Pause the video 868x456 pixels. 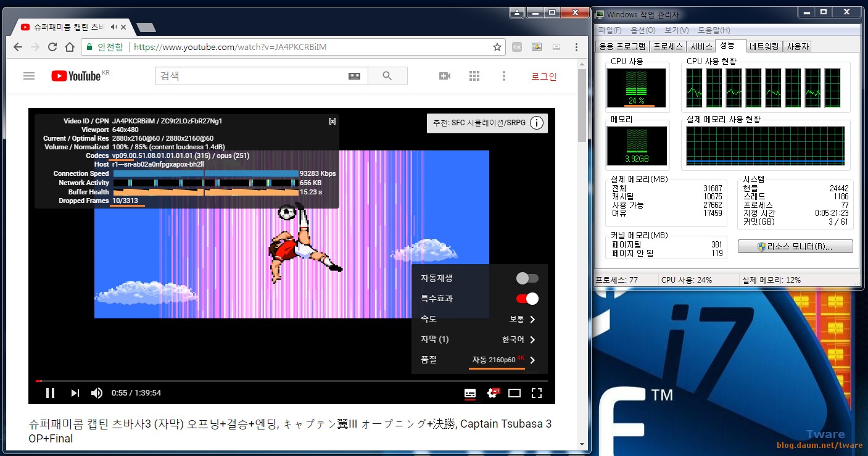(51, 393)
